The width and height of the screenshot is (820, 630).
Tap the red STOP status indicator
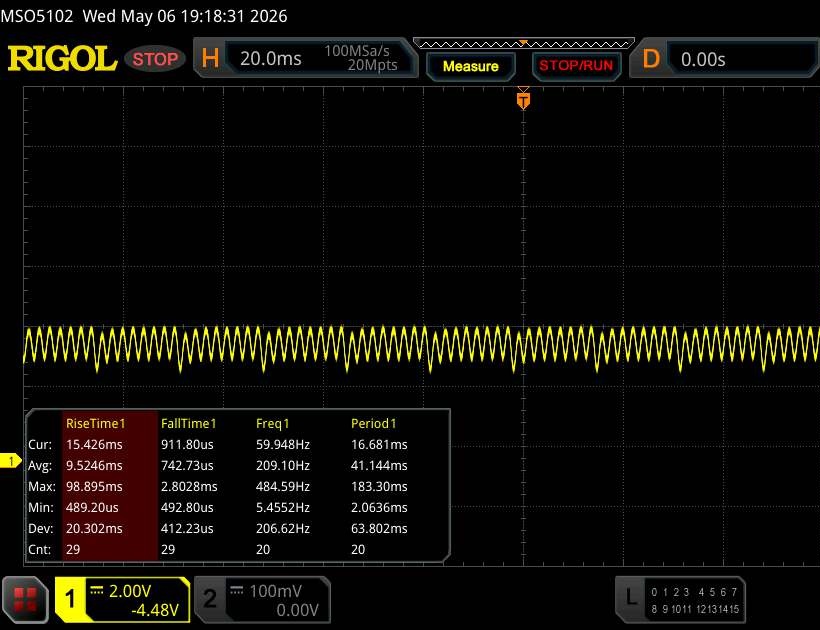[155, 59]
